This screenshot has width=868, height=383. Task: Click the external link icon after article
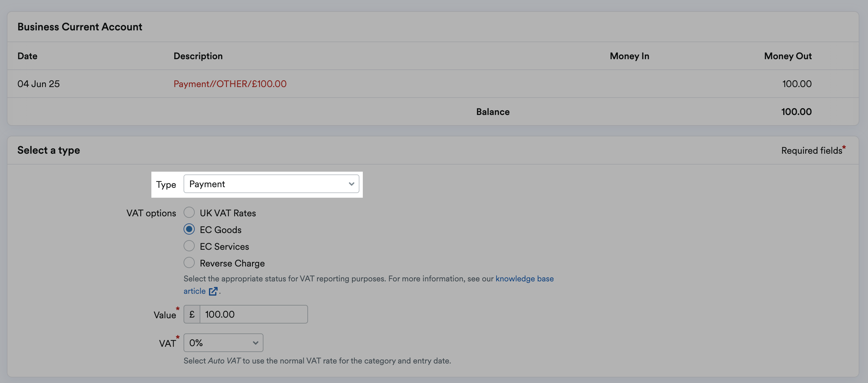(x=213, y=291)
